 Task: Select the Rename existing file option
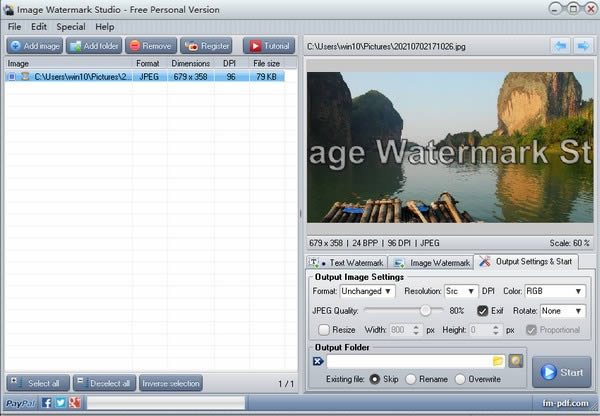411,379
